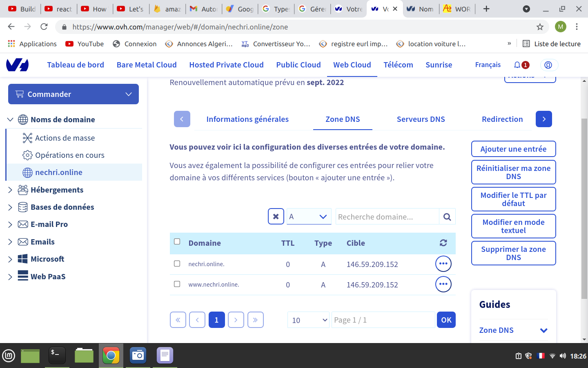The image size is (588, 368).
Task: Launch the terminal from the taskbar
Action: pos(57,355)
